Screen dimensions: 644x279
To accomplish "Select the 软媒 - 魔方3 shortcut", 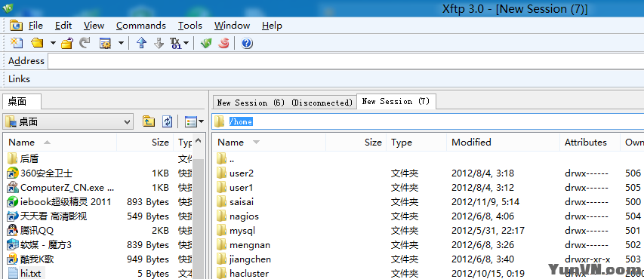I will coord(39,245).
